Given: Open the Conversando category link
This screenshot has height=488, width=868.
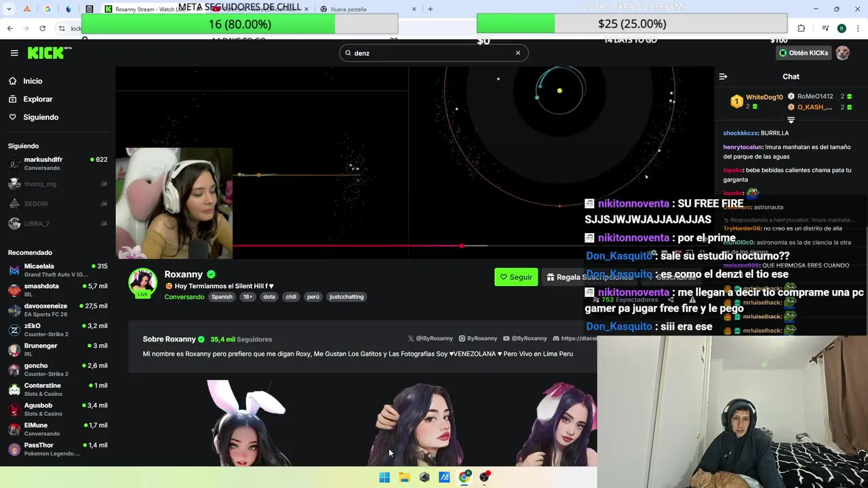Looking at the screenshot, I should [x=184, y=297].
